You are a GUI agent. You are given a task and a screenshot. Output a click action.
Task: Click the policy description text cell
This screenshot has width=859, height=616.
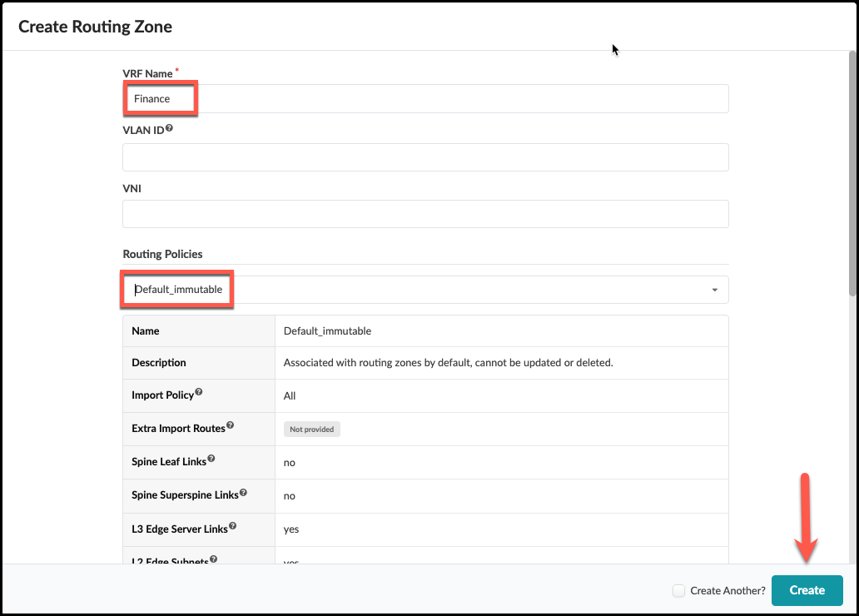coord(448,363)
